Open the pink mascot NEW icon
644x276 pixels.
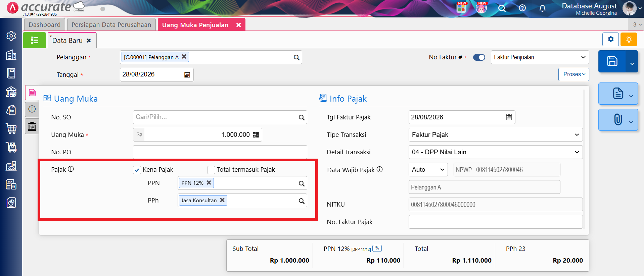481,7
